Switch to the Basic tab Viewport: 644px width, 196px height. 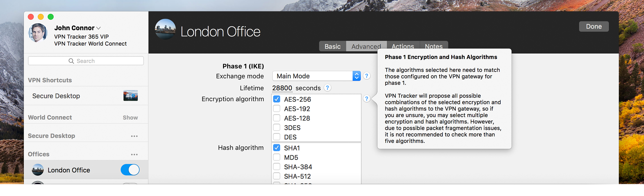[332, 46]
